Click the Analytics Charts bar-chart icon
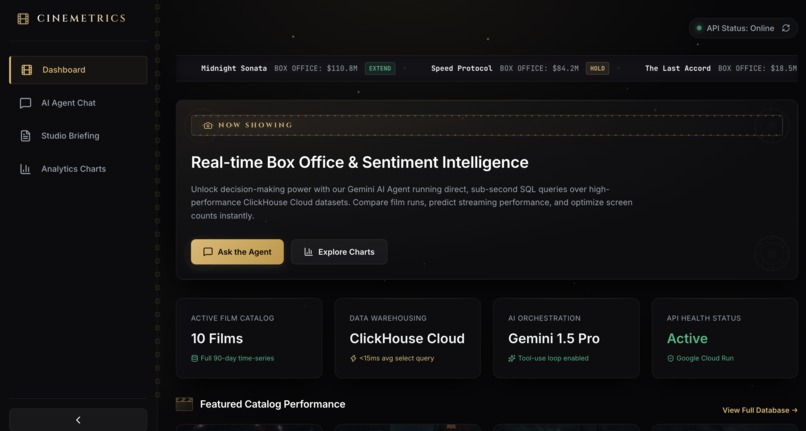Viewport: 806px width, 431px height. coord(25,169)
